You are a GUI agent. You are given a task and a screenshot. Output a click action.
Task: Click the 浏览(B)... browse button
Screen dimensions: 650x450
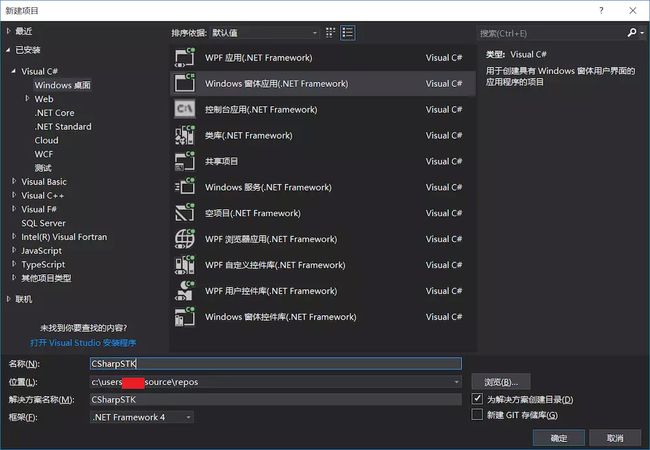click(501, 382)
